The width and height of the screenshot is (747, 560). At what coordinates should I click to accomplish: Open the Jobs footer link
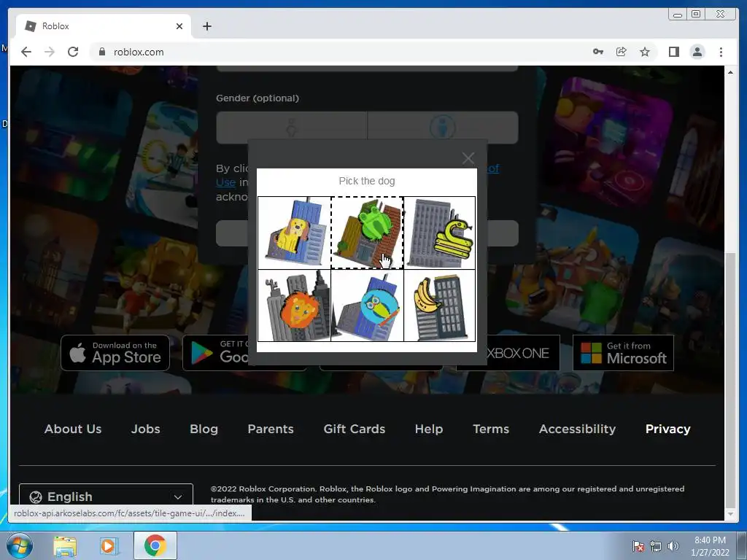pos(146,429)
